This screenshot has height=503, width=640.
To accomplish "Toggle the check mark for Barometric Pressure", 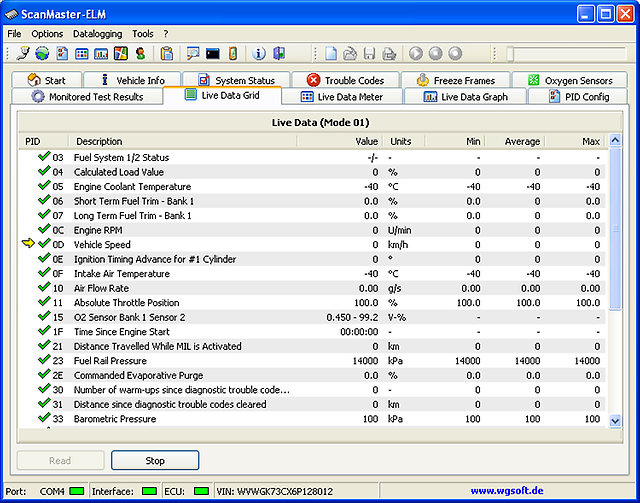I will [43, 419].
